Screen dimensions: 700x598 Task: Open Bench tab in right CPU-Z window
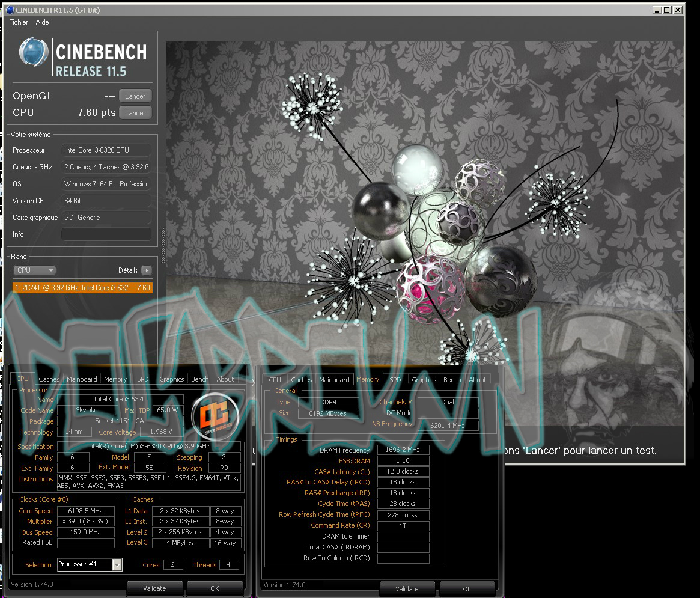[x=452, y=380]
